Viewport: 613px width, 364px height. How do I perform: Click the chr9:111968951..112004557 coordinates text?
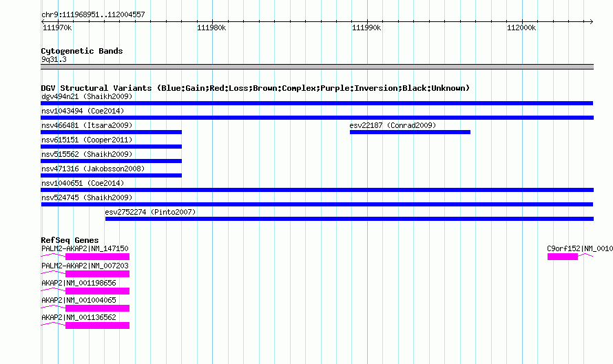(x=93, y=14)
